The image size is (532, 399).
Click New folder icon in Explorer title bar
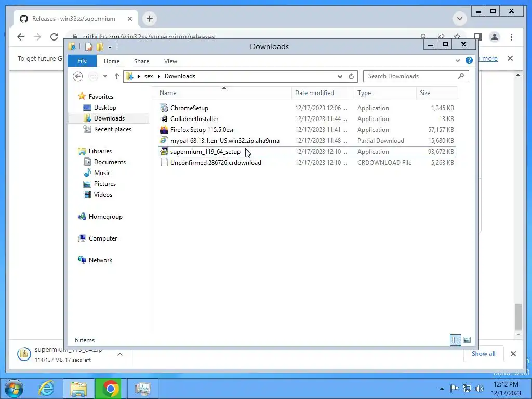(100, 46)
